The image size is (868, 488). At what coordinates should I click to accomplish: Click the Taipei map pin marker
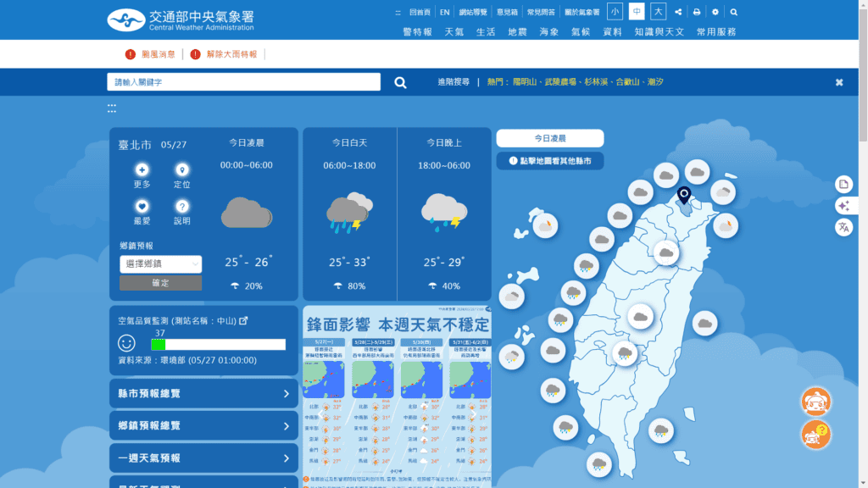pyautogui.click(x=684, y=195)
